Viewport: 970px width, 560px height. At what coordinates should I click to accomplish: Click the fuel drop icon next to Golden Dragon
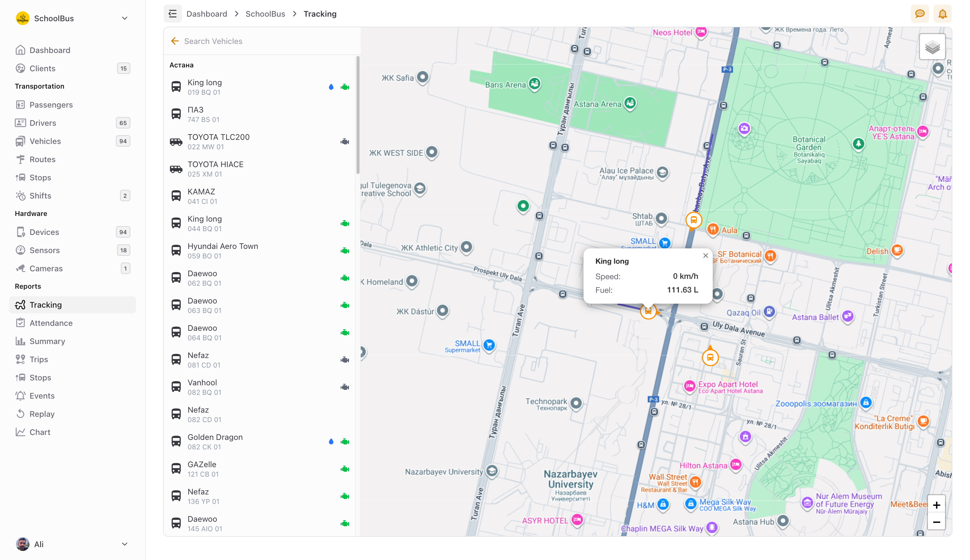[331, 441]
